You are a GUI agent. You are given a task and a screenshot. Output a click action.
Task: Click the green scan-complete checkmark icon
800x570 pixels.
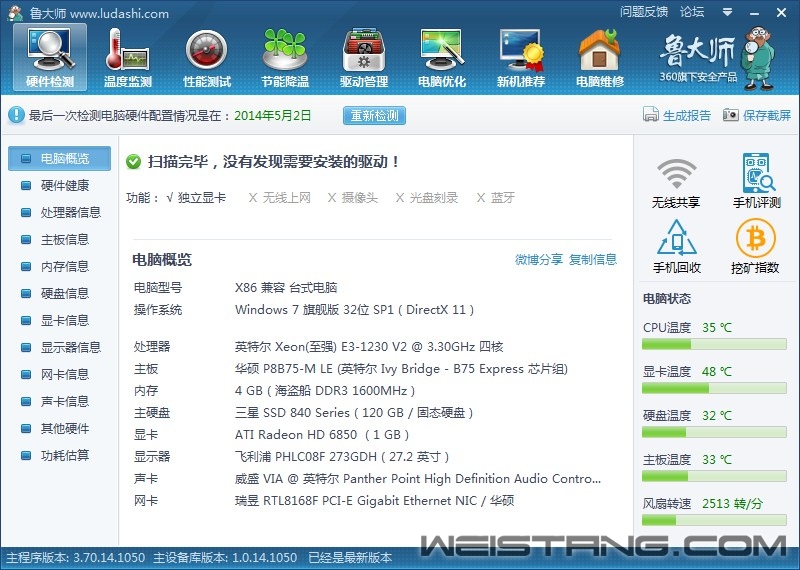[134, 162]
